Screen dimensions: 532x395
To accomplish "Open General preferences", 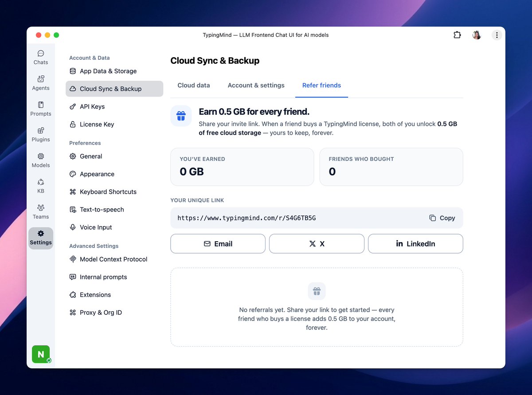I will click(x=114, y=156).
